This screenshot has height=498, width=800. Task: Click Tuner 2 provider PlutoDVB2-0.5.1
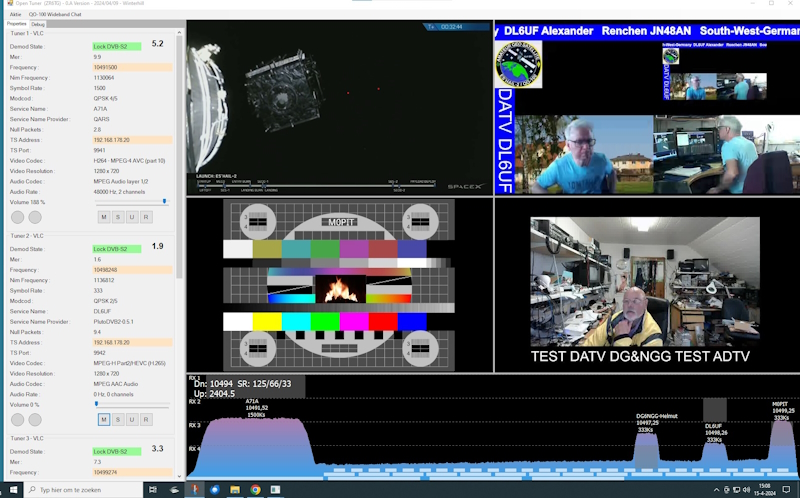coord(113,321)
